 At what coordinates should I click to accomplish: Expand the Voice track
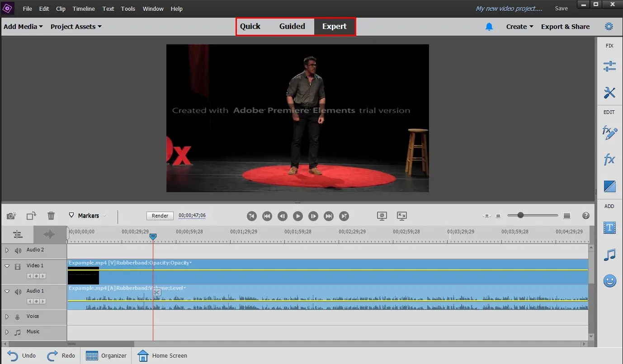tap(6, 317)
